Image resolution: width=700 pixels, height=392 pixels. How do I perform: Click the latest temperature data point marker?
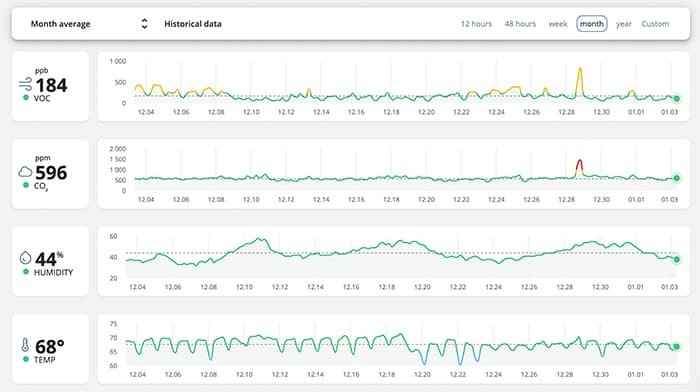(x=677, y=346)
